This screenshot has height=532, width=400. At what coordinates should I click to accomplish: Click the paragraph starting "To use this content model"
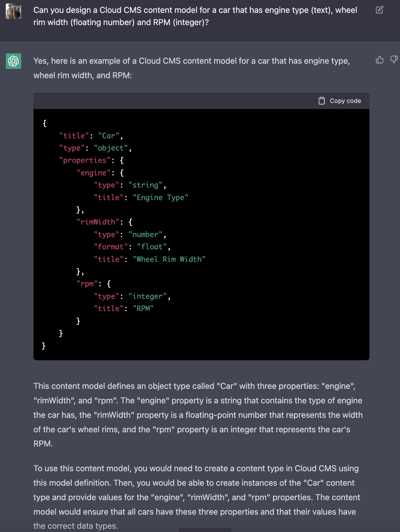tap(197, 497)
